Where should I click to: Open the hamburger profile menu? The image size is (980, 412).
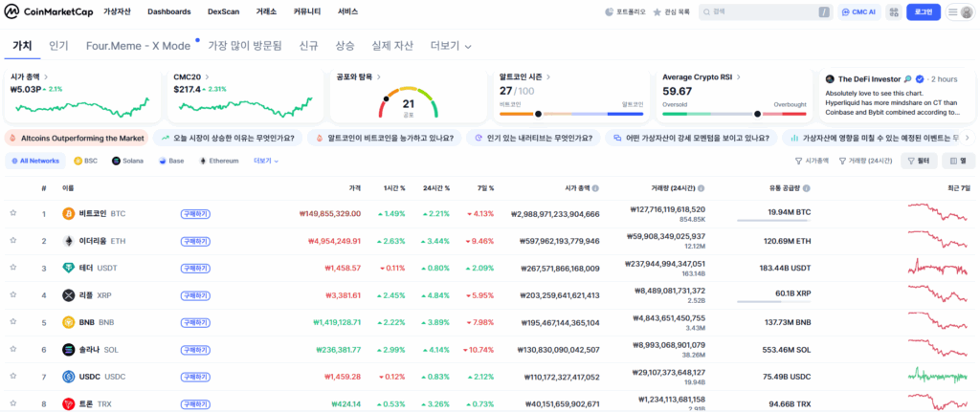pyautogui.click(x=960, y=11)
